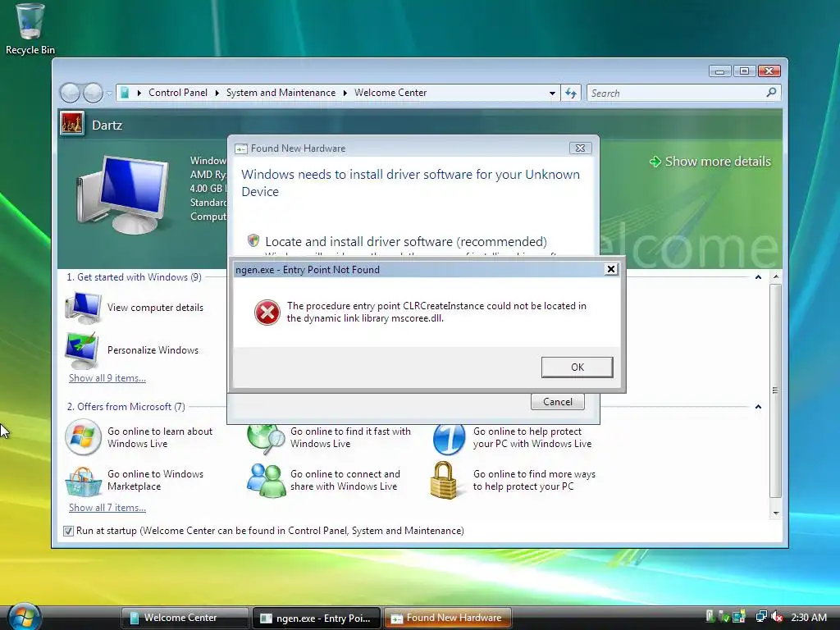Click the Windows Marketplace basket icon
Viewport: 840px width, 630px height.
click(x=83, y=481)
